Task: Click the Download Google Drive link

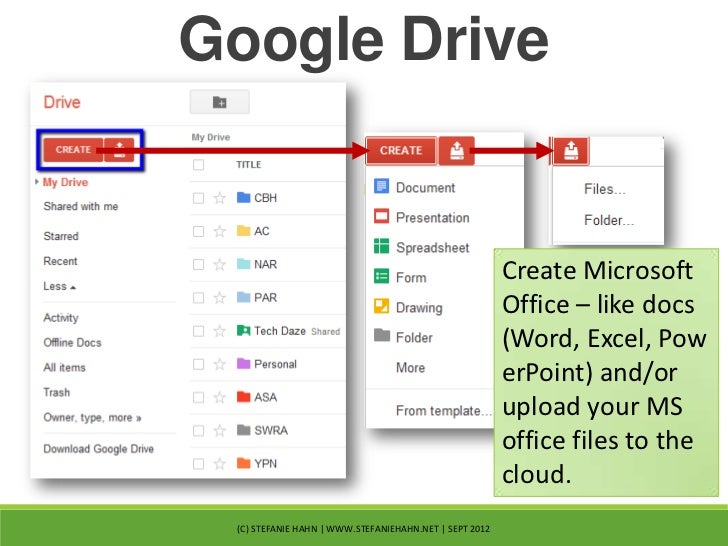Action: pyautogui.click(x=98, y=449)
